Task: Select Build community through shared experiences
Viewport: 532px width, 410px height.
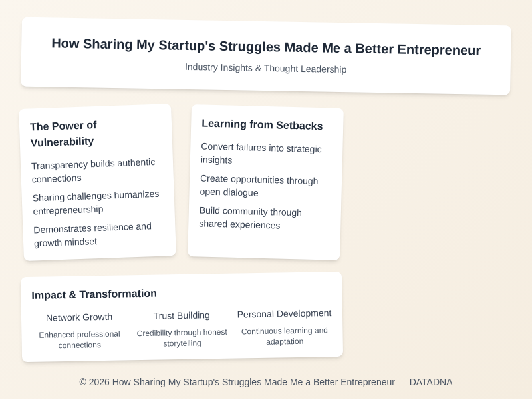Action: (250, 218)
